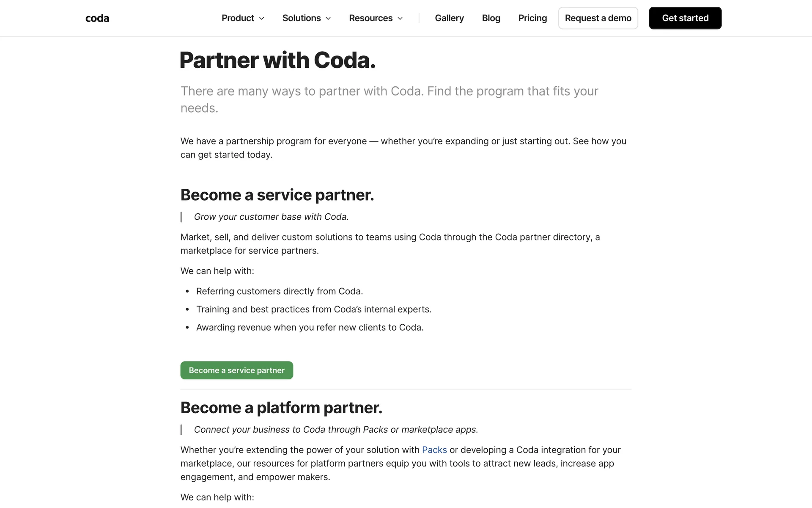Click the green Become a service partner button
The width and height of the screenshot is (812, 508).
click(236, 370)
